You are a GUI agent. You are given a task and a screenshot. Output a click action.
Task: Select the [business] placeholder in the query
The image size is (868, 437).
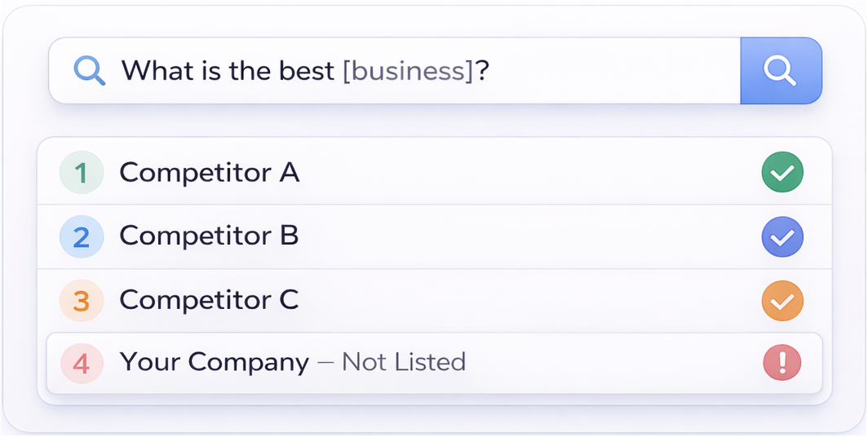[x=408, y=71]
